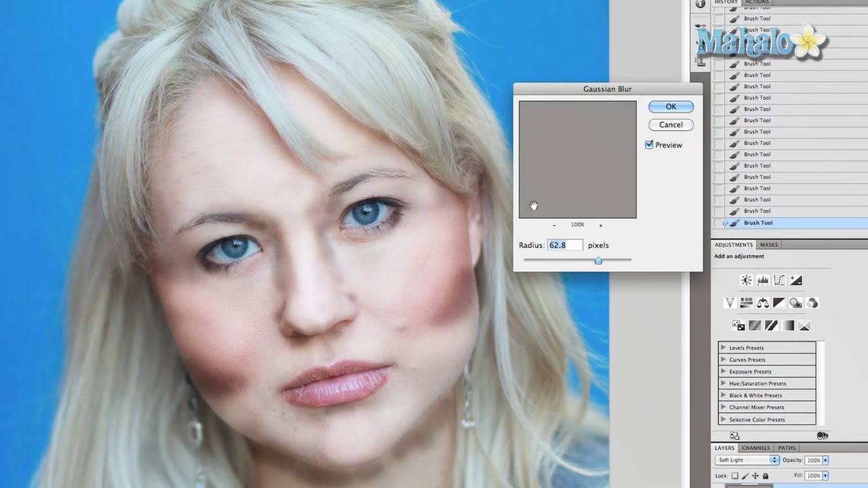Zoom out the Gaussian Blur preview
The height and width of the screenshot is (488, 868).
pyautogui.click(x=555, y=224)
